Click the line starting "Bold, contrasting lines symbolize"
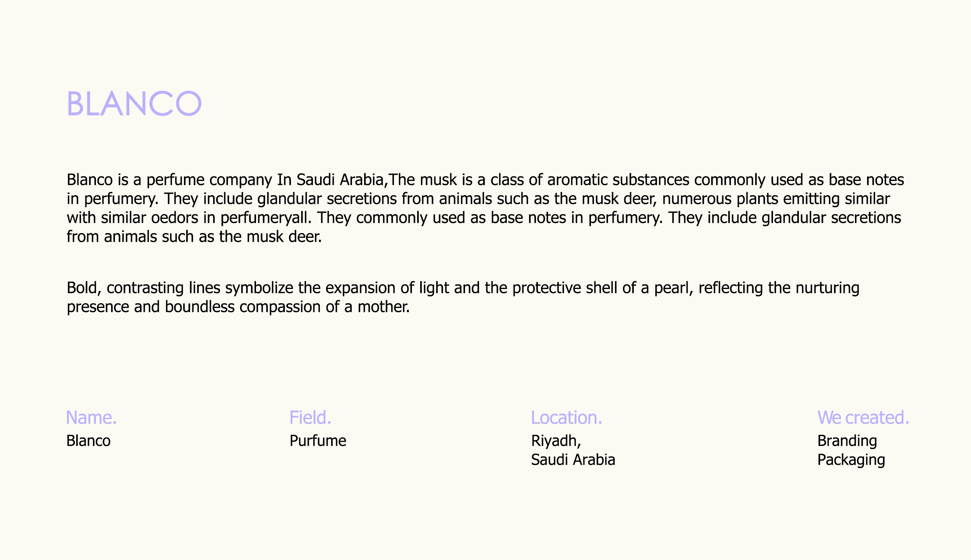Image resolution: width=971 pixels, height=560 pixels. click(x=463, y=288)
